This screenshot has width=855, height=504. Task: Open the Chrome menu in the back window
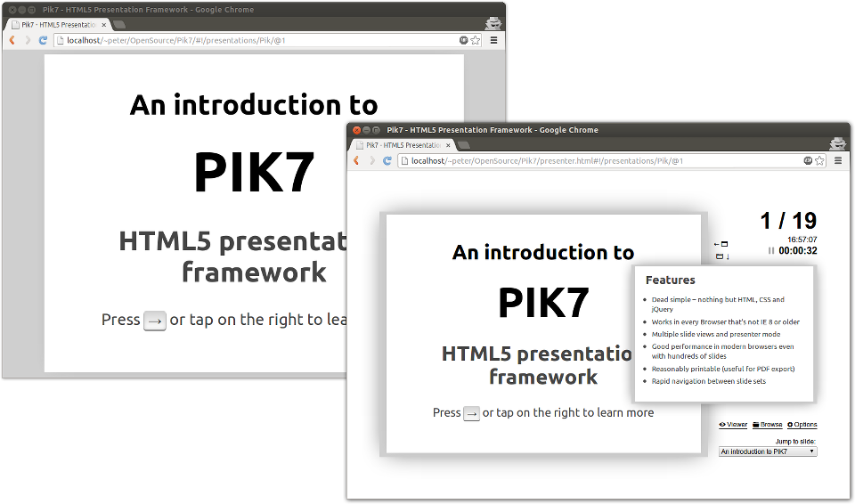493,40
